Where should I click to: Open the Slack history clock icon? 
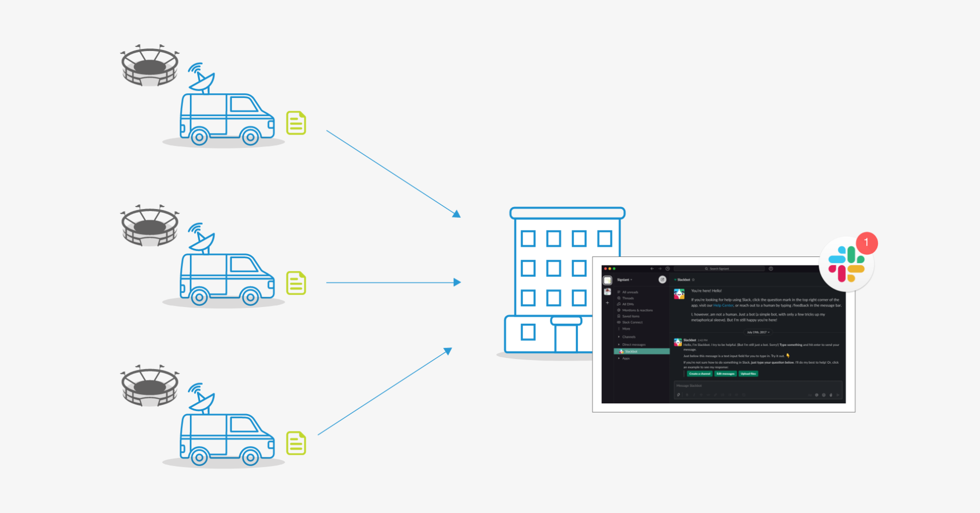pos(668,269)
